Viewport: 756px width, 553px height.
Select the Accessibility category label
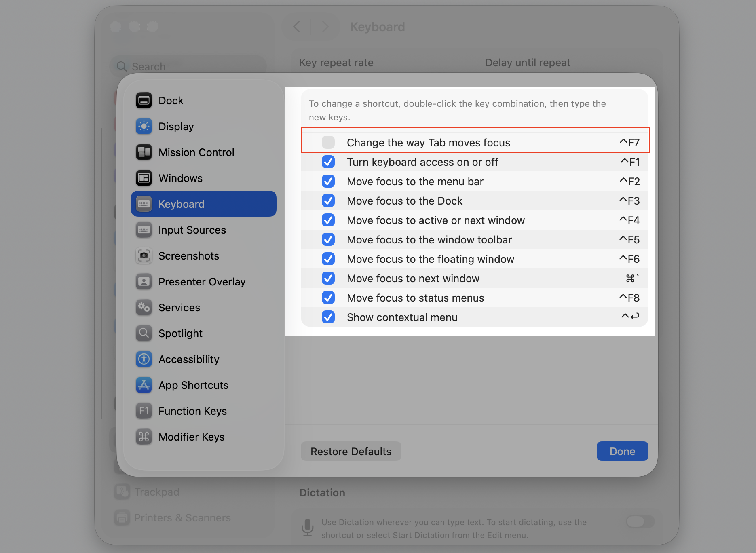(189, 359)
